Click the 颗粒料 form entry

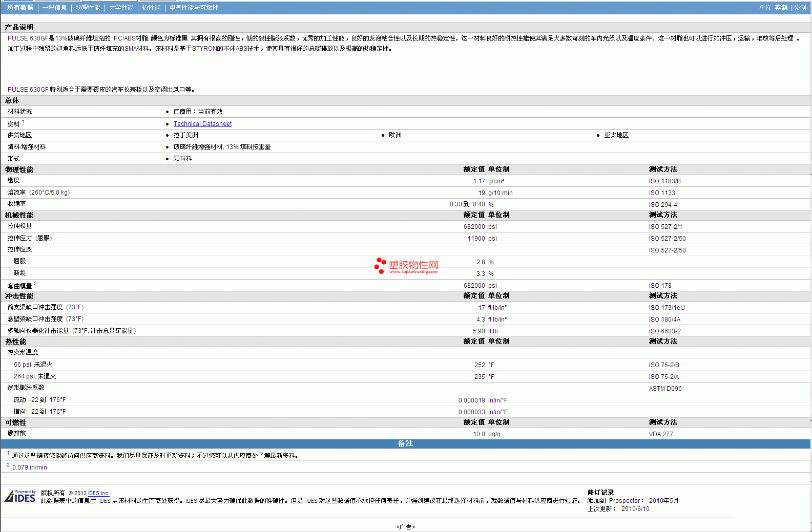[182, 159]
